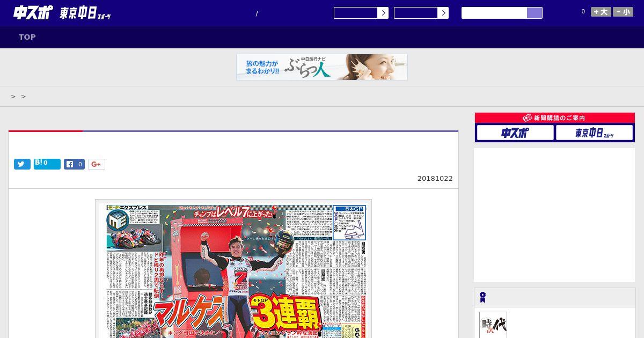Click the first breadcrumb arrow
This screenshot has height=338, width=644.
coord(13,97)
